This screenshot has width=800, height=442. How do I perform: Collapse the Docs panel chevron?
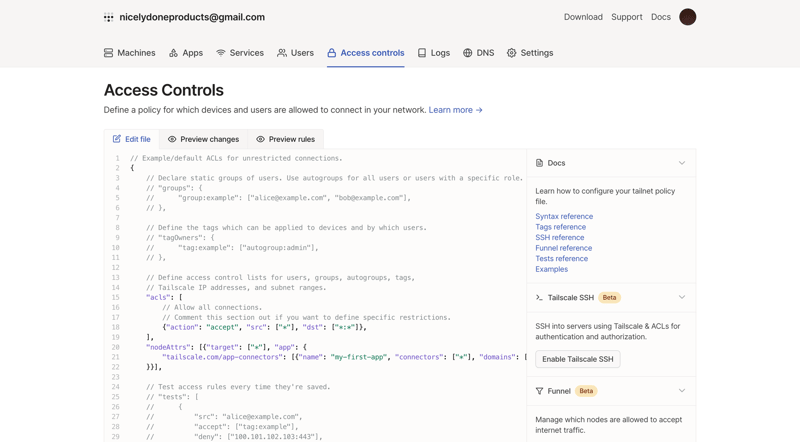coord(682,163)
